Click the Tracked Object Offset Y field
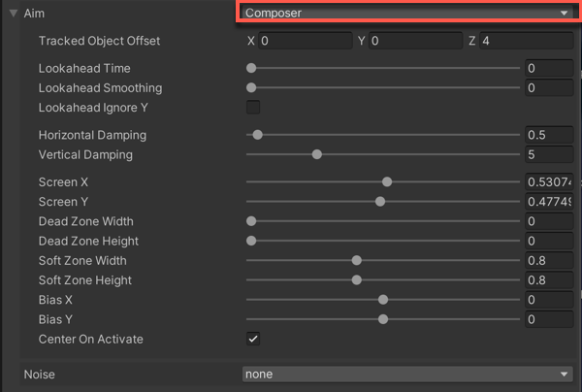Viewport: 582px width, 392px height. pos(414,41)
